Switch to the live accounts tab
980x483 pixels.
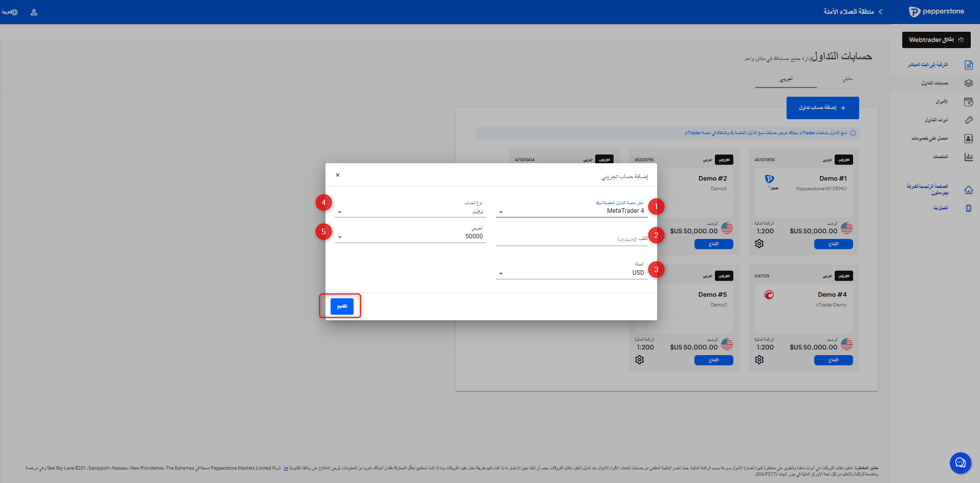click(x=847, y=79)
